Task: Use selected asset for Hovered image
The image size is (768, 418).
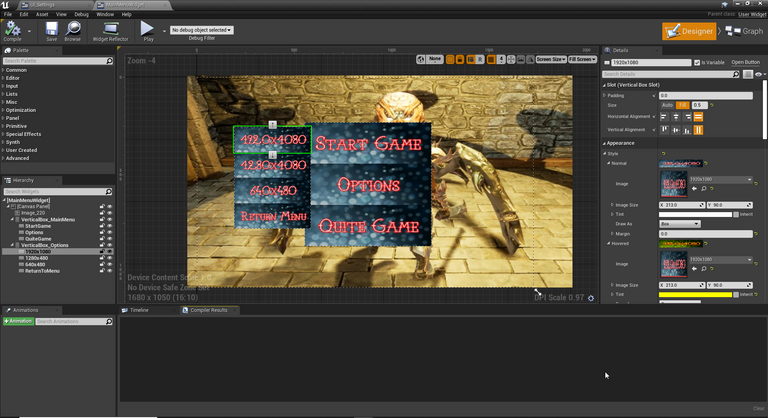Action: 695,269
